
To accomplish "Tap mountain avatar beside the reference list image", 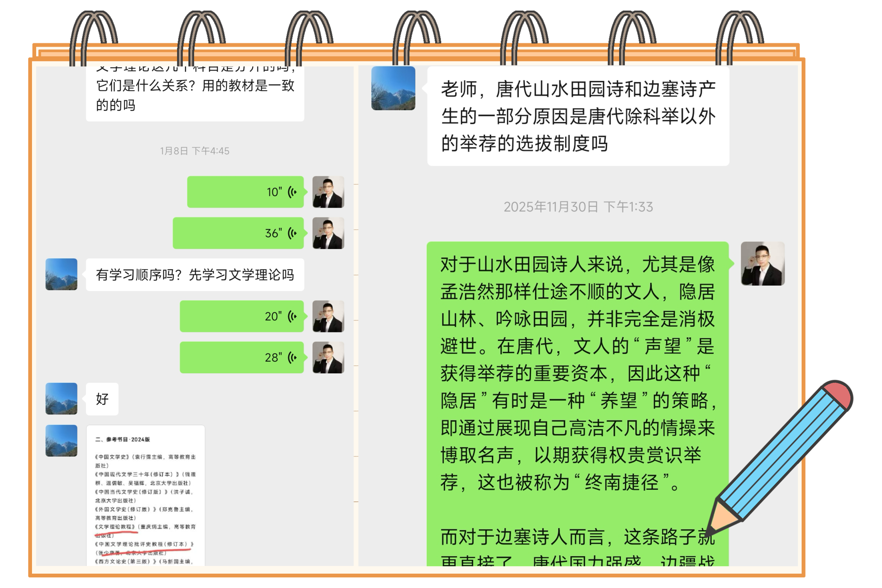I will click(62, 441).
